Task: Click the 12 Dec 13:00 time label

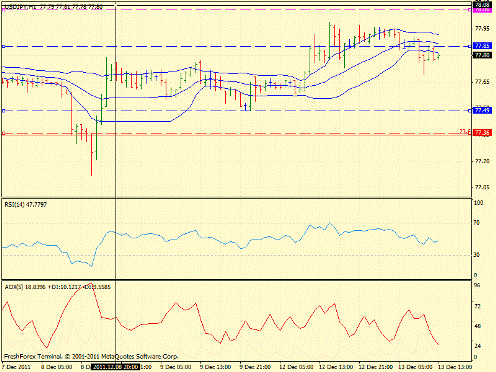Action: [x=336, y=367]
